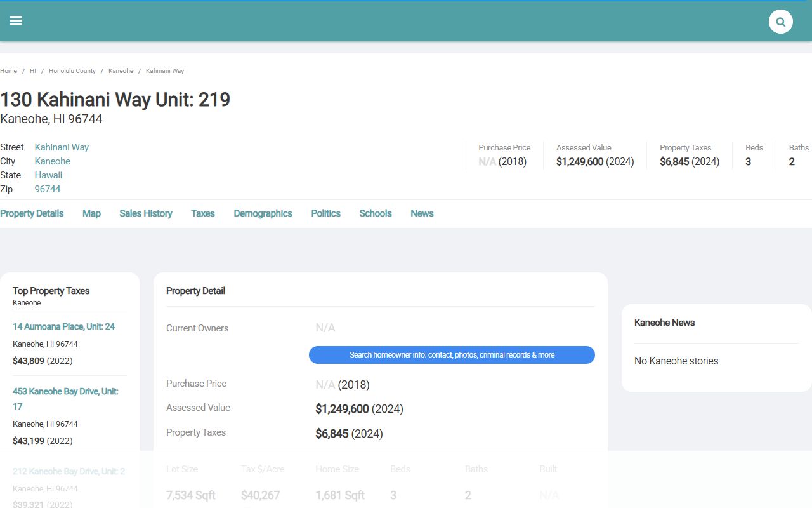Go to the Schools tab

coord(376,213)
